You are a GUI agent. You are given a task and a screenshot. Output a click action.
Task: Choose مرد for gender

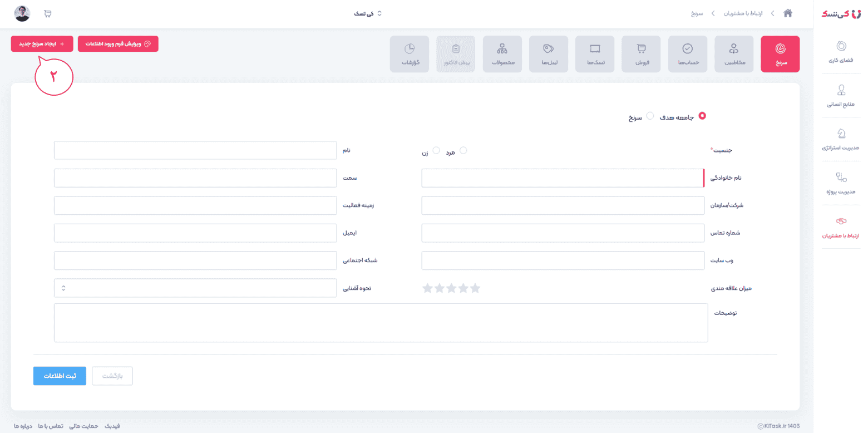[463, 150]
